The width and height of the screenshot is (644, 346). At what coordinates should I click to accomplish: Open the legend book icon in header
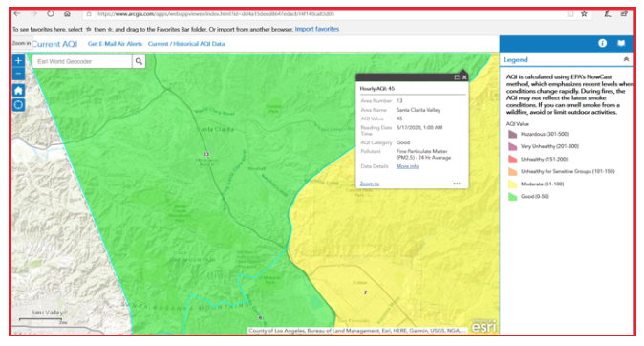tap(621, 43)
